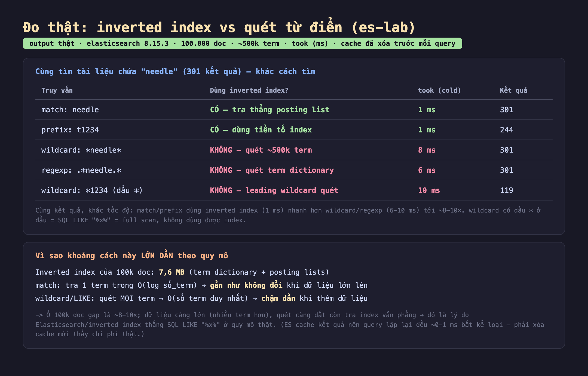Click the 'Truy vấn' column header
588x376 pixels.
coord(57,90)
